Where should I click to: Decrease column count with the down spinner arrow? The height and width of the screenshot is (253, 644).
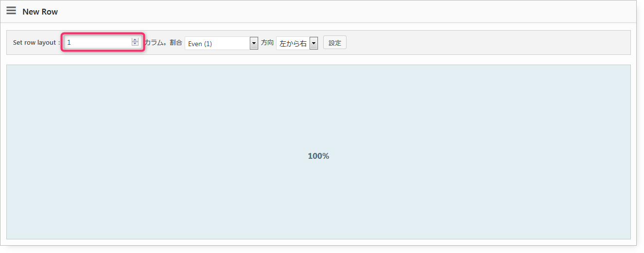(135, 44)
